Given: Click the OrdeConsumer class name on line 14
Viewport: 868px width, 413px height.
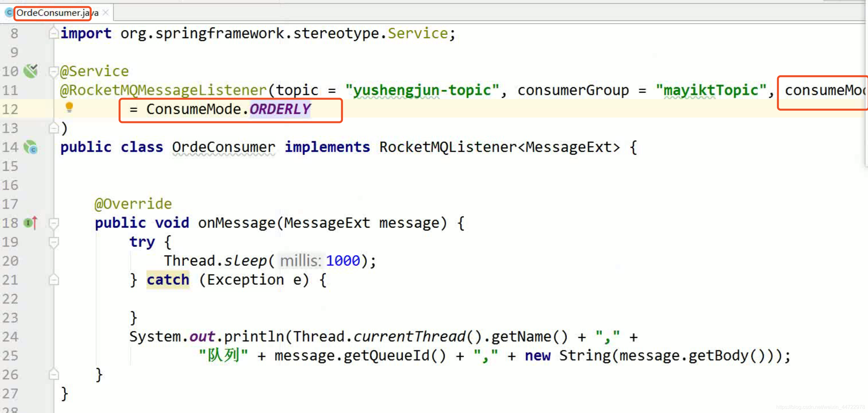Looking at the screenshot, I should pyautogui.click(x=223, y=147).
